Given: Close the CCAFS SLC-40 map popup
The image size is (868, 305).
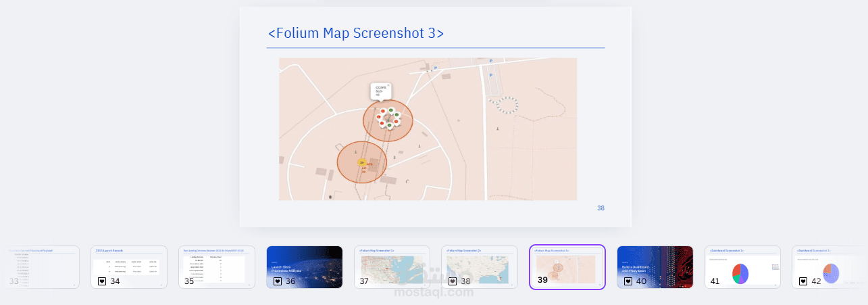Looking at the screenshot, I should point(389,85).
